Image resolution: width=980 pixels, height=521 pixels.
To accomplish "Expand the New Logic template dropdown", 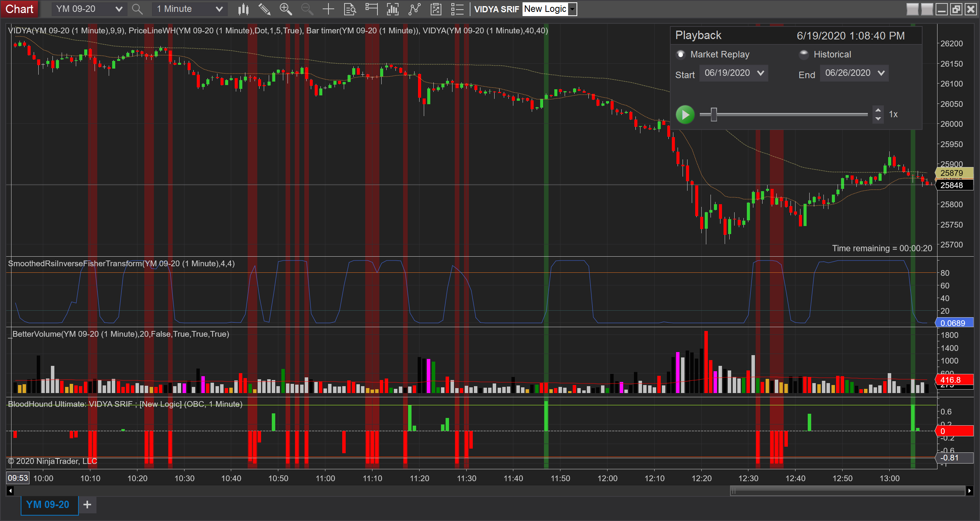I will [572, 9].
